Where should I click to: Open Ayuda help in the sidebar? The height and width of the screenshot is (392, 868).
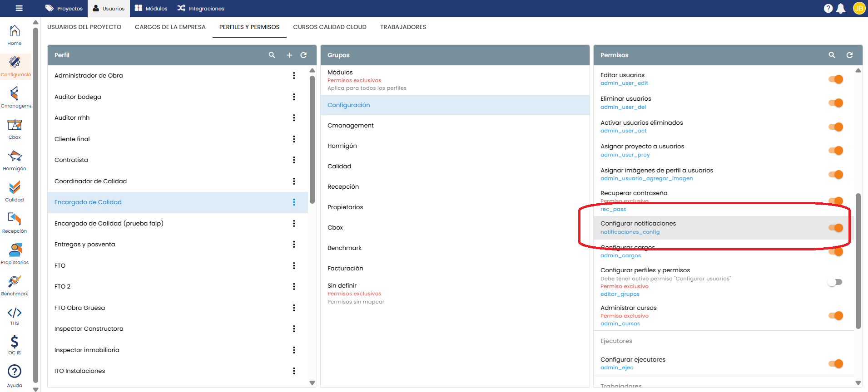tap(15, 377)
